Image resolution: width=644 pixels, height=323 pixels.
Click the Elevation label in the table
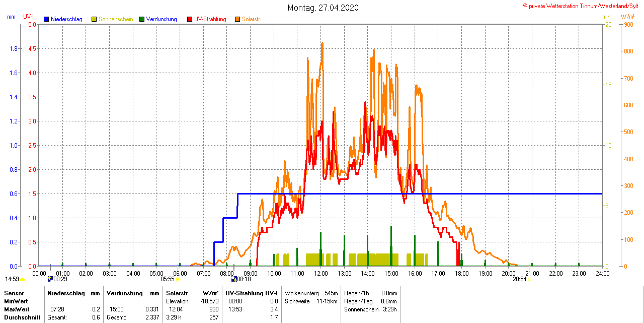[177, 301]
